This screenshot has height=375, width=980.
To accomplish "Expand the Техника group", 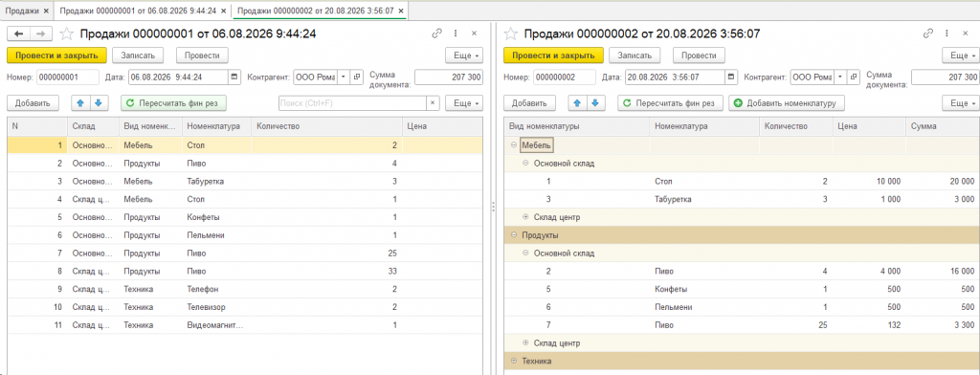I will (x=514, y=362).
